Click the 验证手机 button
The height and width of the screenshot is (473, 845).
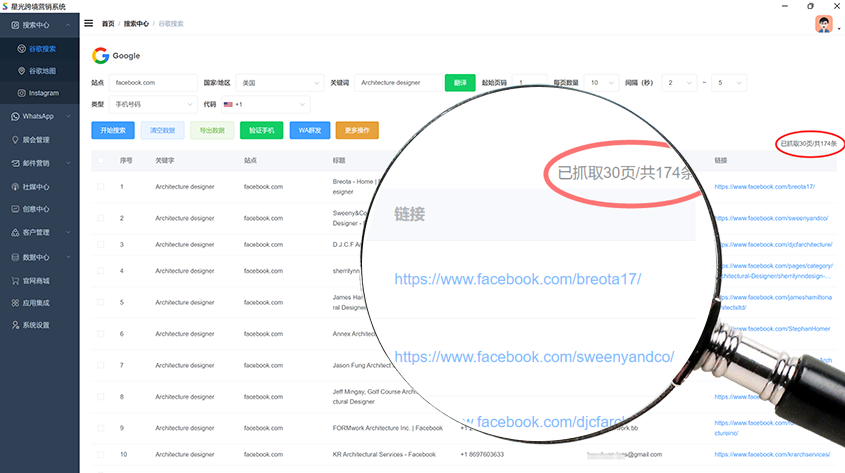[261, 130]
